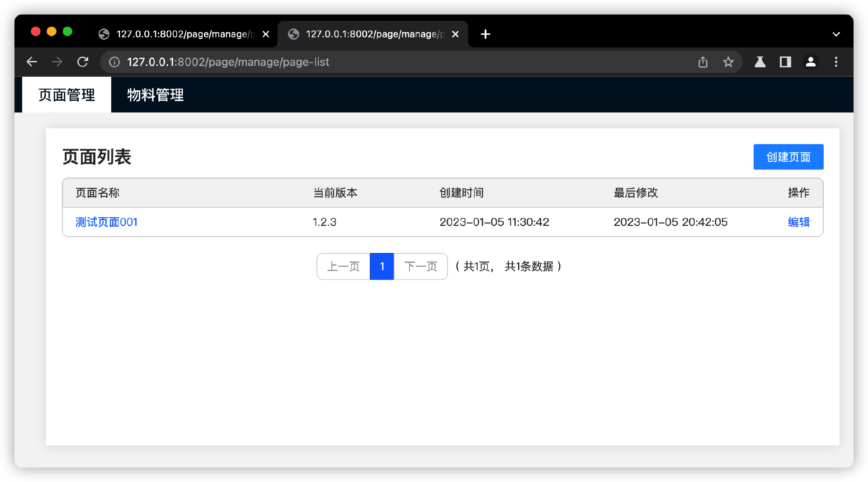
Task: Bookmark this page with star icon
Action: tap(728, 62)
